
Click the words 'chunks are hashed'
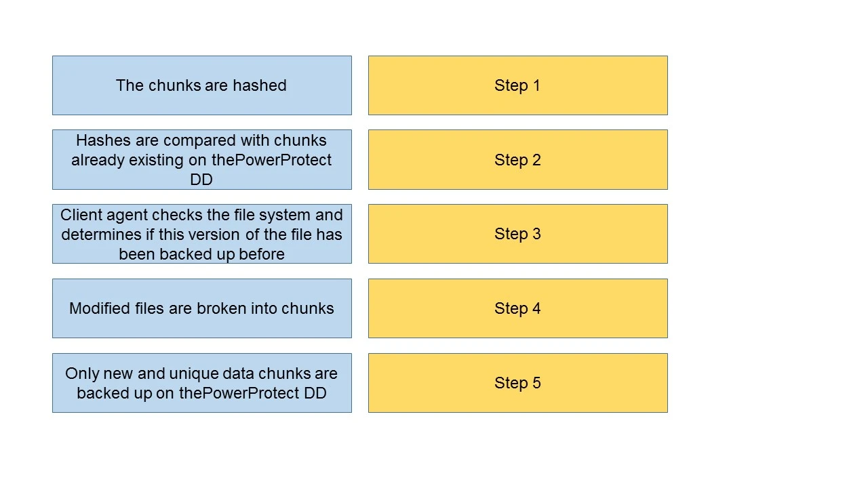point(217,85)
